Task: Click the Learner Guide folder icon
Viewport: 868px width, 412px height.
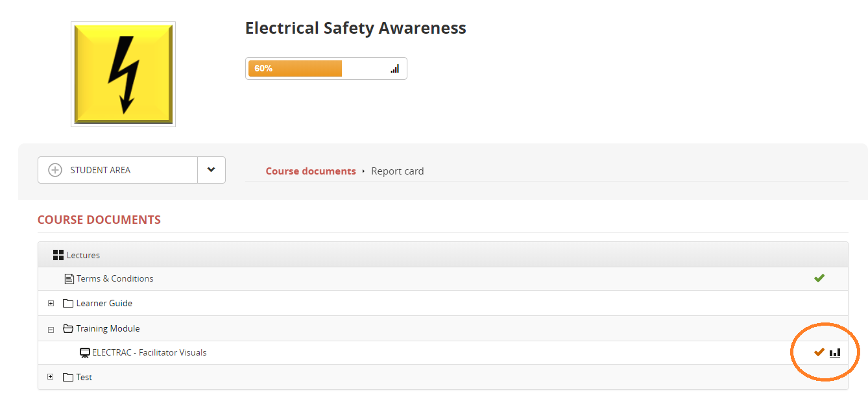Action: click(68, 304)
